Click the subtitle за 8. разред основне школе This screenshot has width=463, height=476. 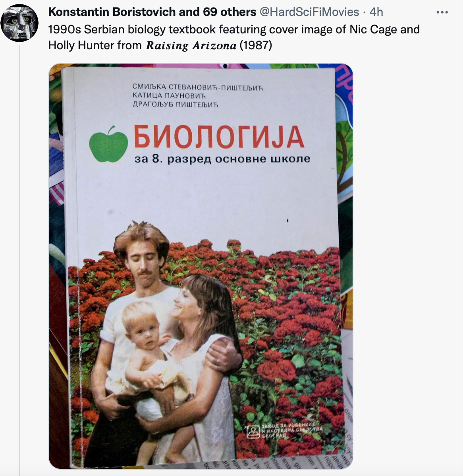pyautogui.click(x=222, y=159)
